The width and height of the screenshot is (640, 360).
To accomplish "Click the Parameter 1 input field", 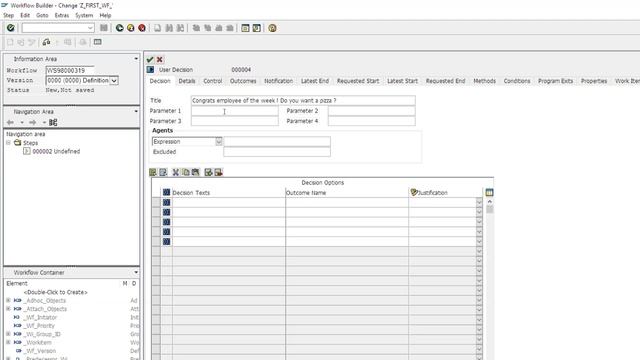I will (x=235, y=111).
